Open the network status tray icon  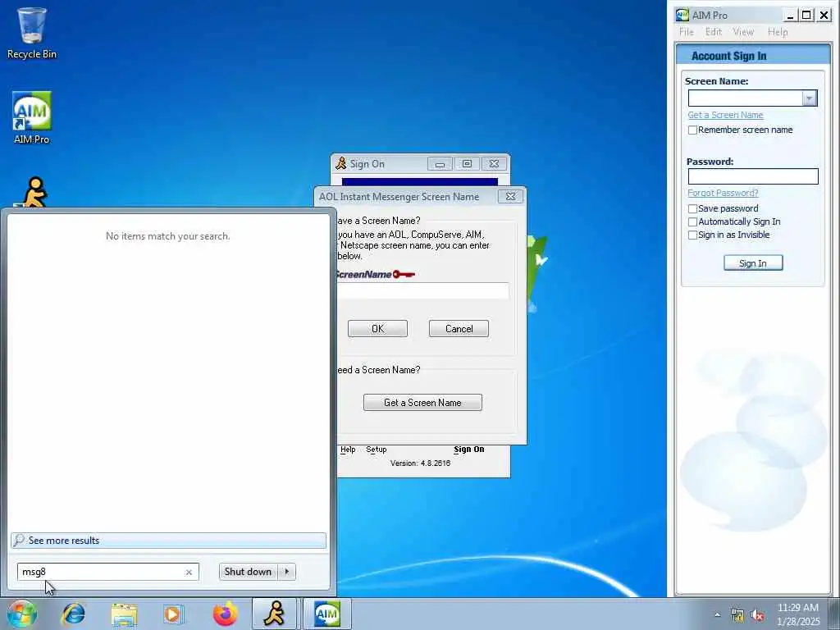[x=737, y=615]
